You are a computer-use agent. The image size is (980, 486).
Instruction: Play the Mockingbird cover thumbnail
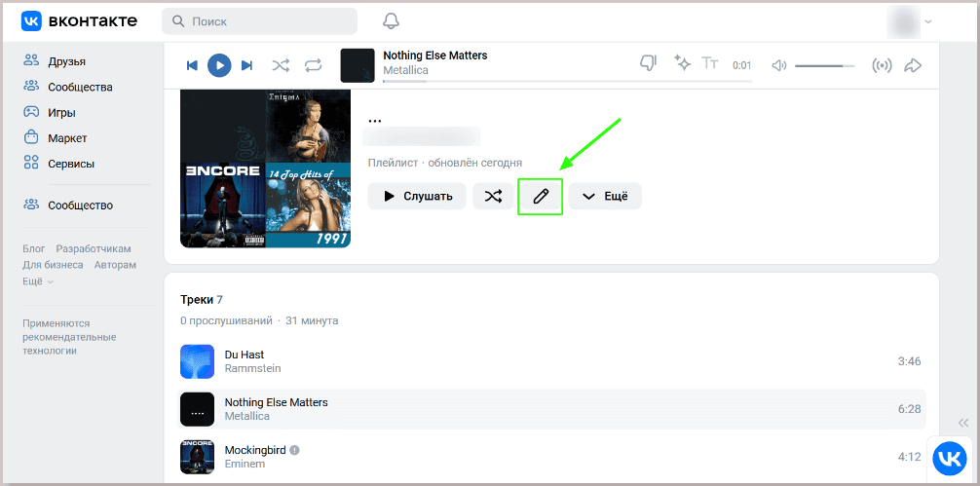197,457
